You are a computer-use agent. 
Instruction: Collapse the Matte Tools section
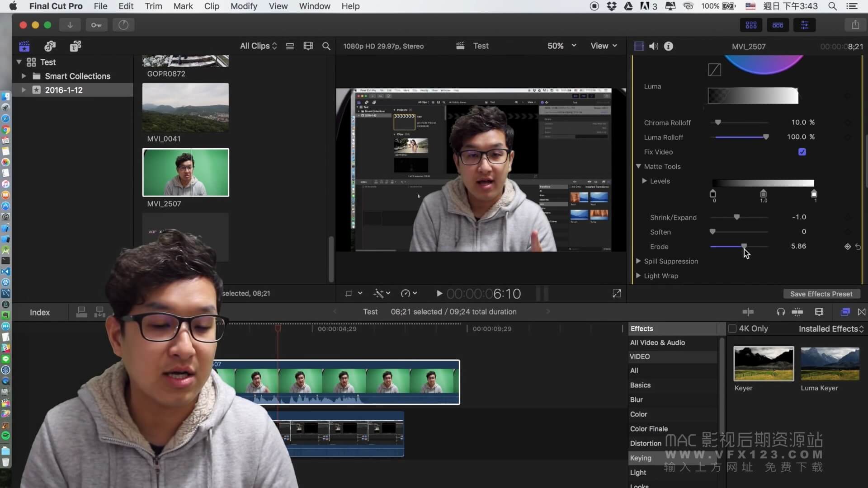coord(638,166)
